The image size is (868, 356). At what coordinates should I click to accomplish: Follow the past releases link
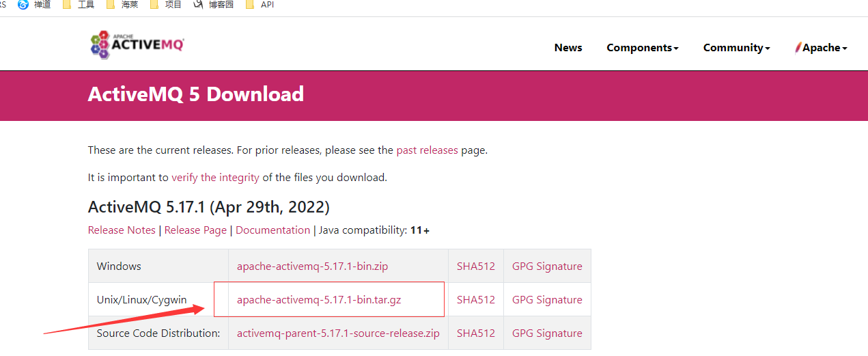coord(427,150)
